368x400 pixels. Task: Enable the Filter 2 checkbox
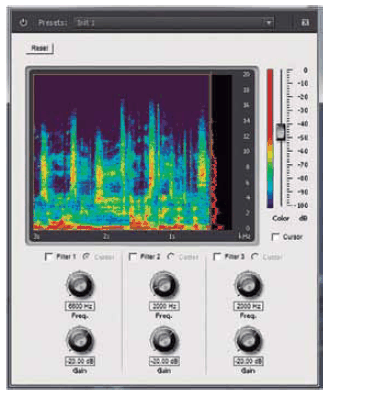pos(133,257)
